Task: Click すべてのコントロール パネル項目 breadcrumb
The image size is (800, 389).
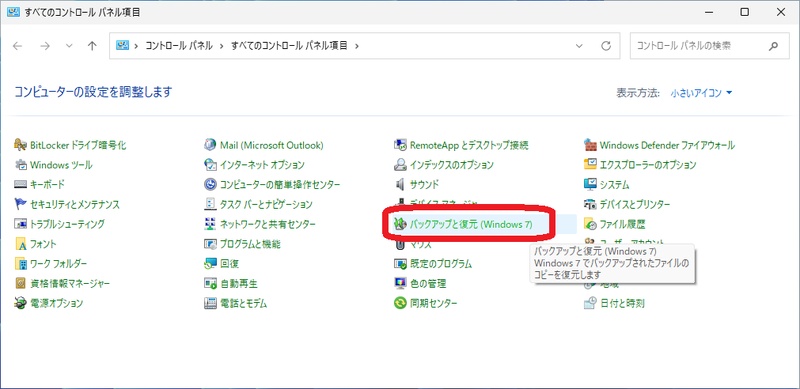Action: (289, 45)
